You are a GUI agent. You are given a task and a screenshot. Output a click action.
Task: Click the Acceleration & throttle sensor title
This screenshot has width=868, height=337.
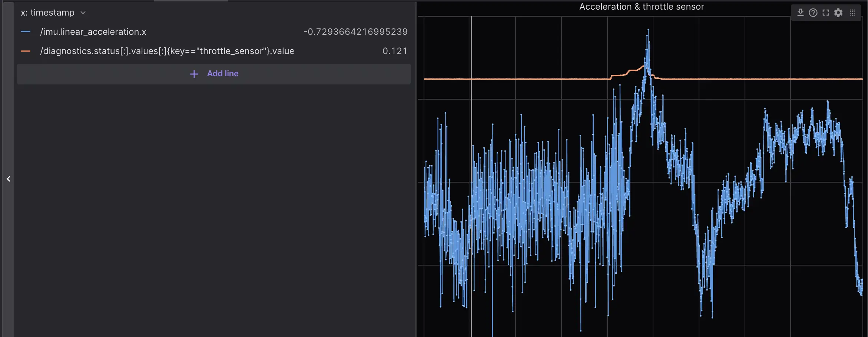pyautogui.click(x=641, y=7)
